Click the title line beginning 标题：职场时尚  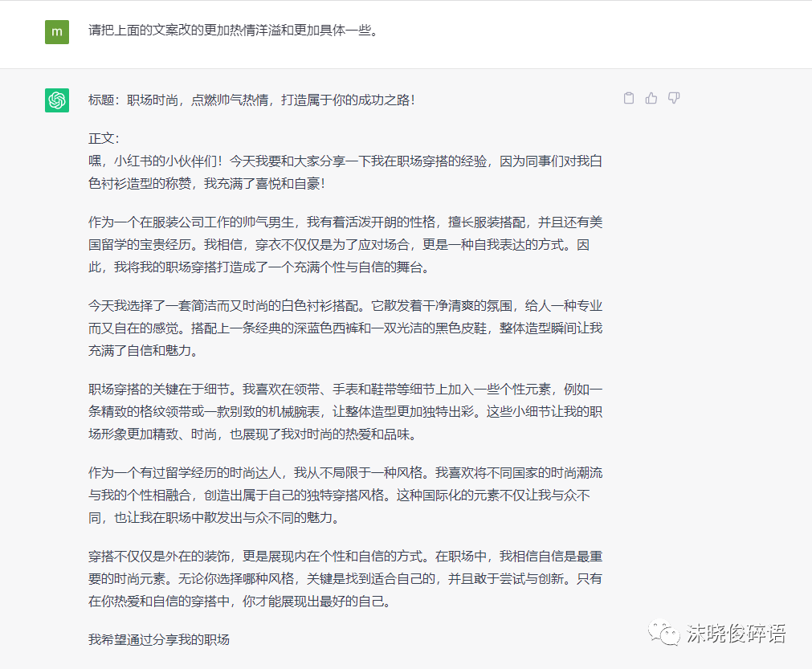tap(252, 100)
